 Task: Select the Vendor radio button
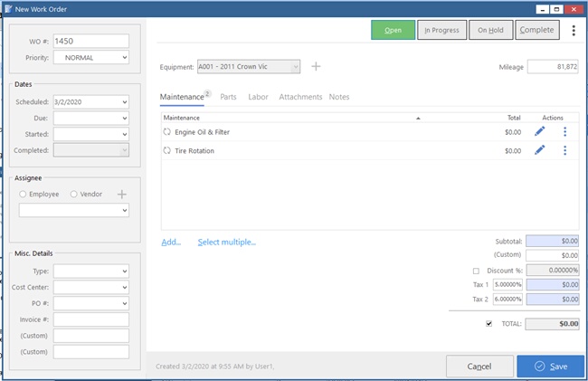click(74, 194)
